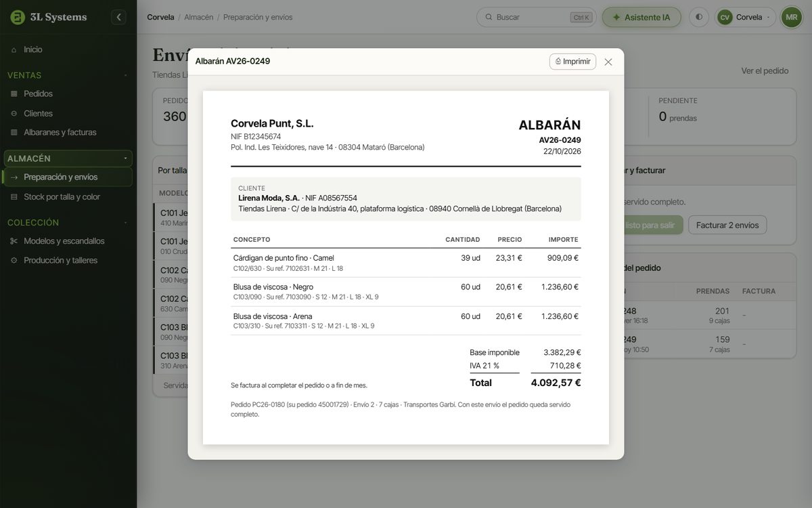The image size is (812, 508).
Task: Collapse the VENTAS sidebar group
Action: point(68,75)
